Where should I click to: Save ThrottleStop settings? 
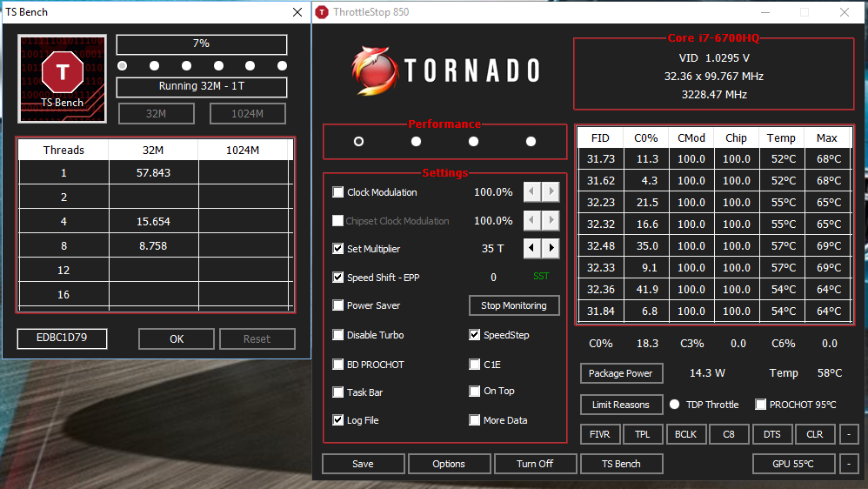coord(364,464)
